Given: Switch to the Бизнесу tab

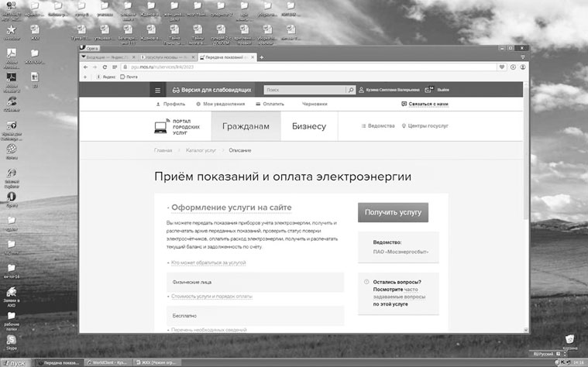Looking at the screenshot, I should click(x=308, y=126).
